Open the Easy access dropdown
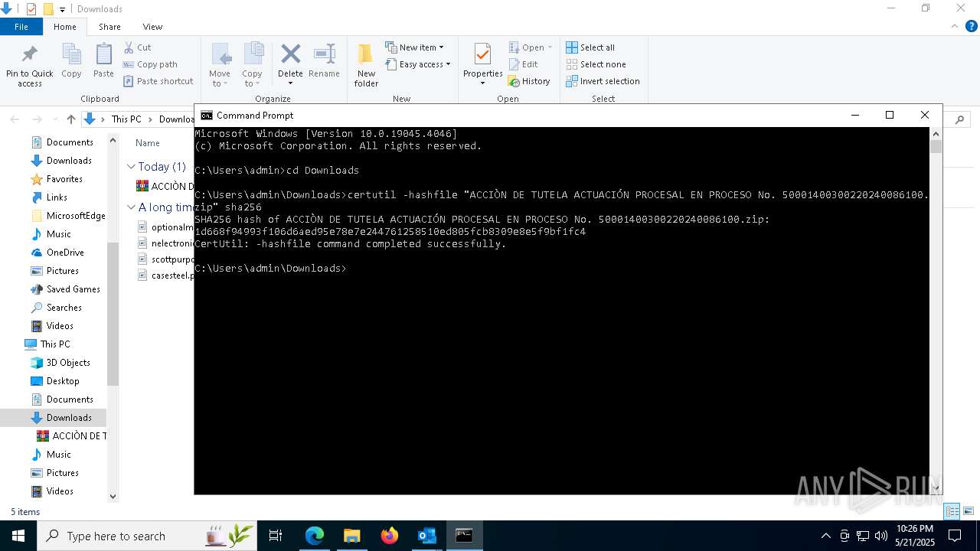 [418, 64]
